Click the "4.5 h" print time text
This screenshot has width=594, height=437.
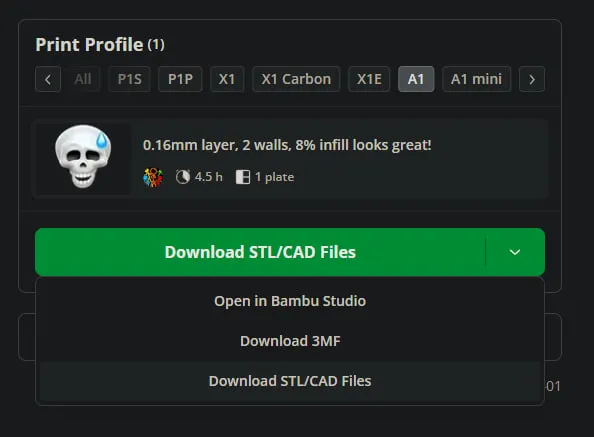click(208, 177)
